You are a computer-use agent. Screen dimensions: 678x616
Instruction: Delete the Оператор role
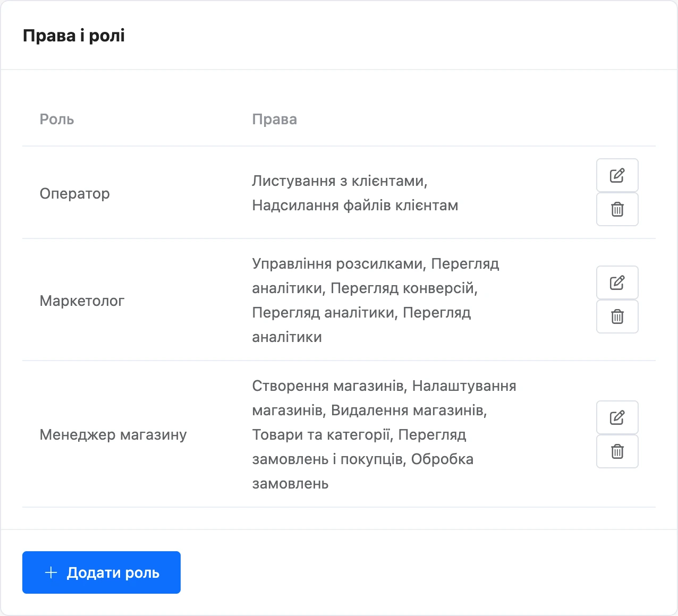pos(617,209)
